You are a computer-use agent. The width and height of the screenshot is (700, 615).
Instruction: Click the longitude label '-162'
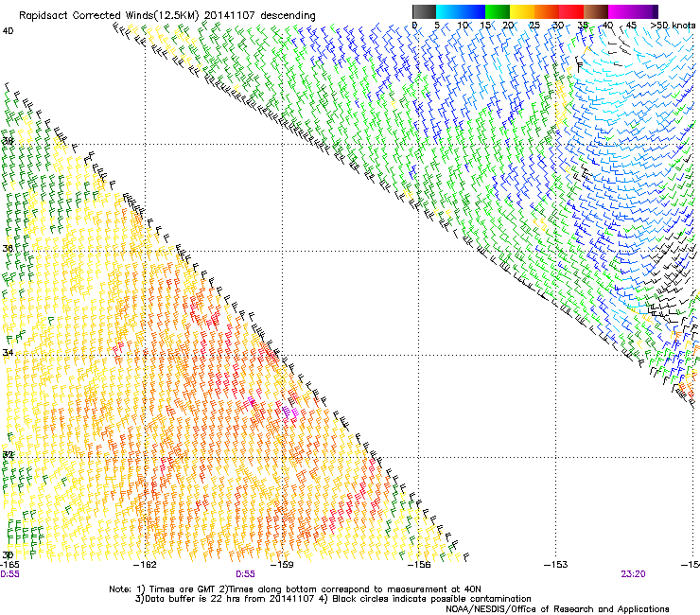[x=145, y=565]
